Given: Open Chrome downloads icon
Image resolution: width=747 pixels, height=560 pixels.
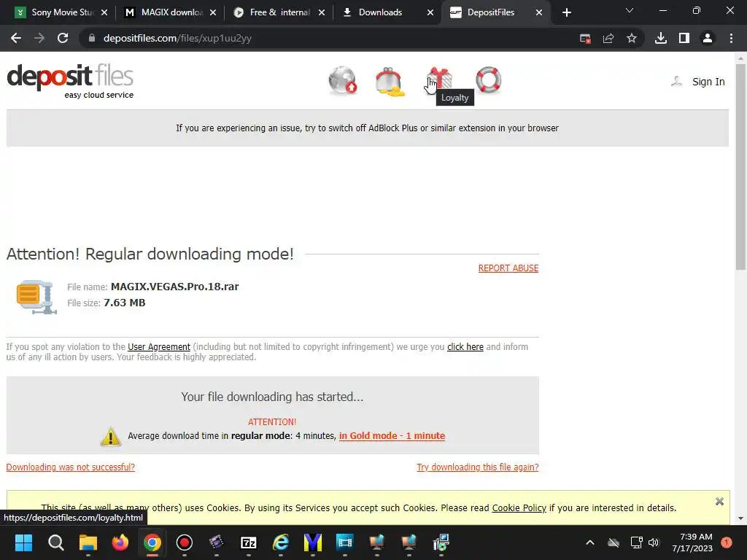Looking at the screenshot, I should [x=661, y=38].
